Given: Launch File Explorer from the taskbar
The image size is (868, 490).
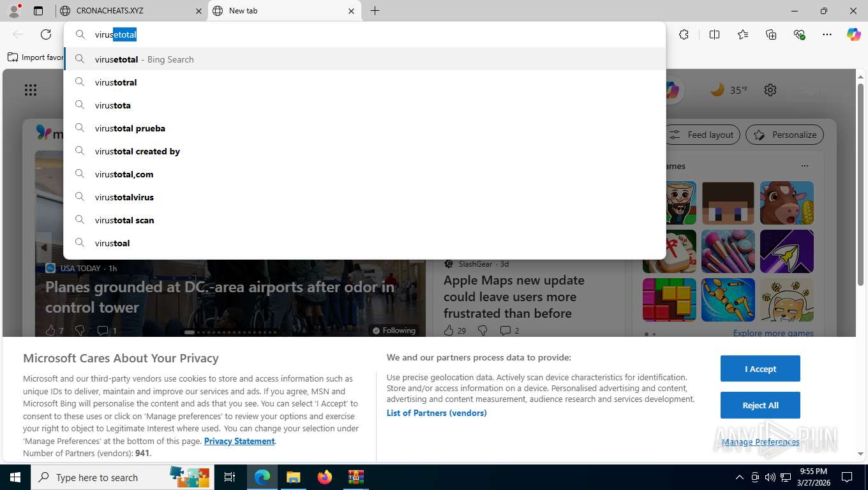Looking at the screenshot, I should coord(293,477).
